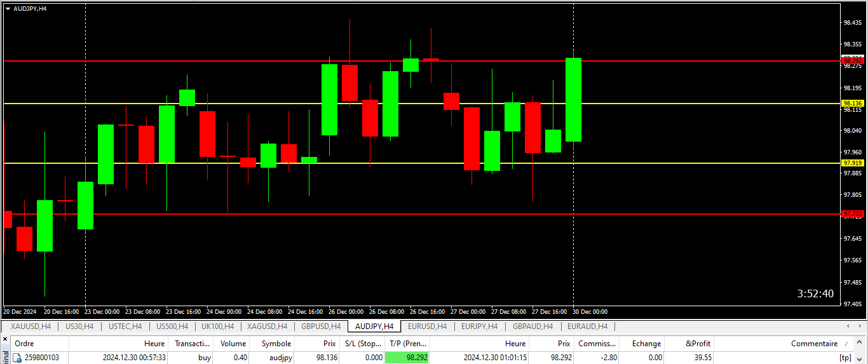Select the GBPUSD,H4 chart tab

pyautogui.click(x=321, y=327)
